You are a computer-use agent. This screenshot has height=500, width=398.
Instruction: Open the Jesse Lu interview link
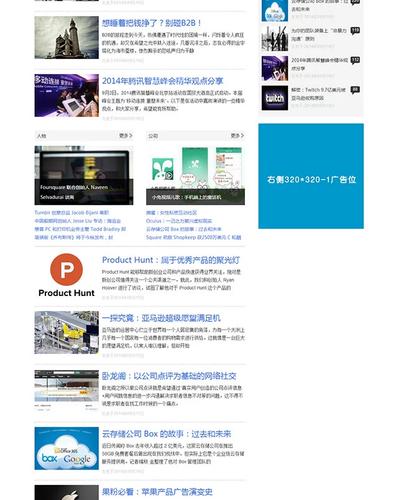(x=78, y=221)
